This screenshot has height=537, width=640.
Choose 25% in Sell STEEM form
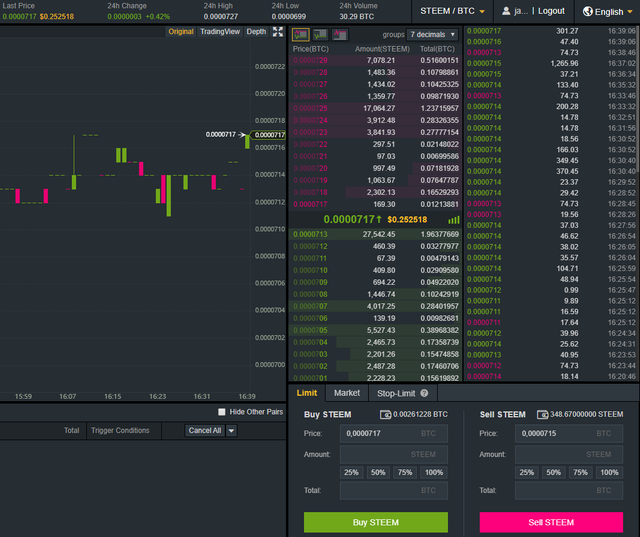[527, 473]
